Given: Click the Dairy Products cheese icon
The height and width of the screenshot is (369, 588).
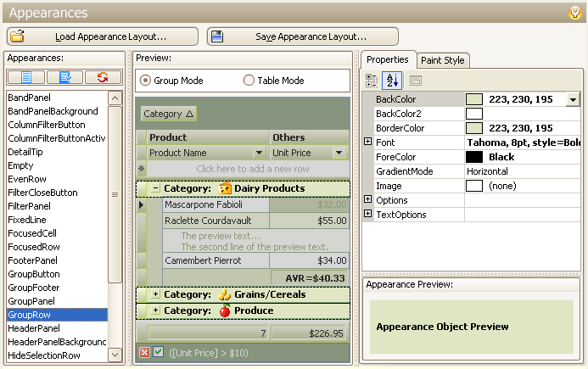Looking at the screenshot, I should (225, 188).
